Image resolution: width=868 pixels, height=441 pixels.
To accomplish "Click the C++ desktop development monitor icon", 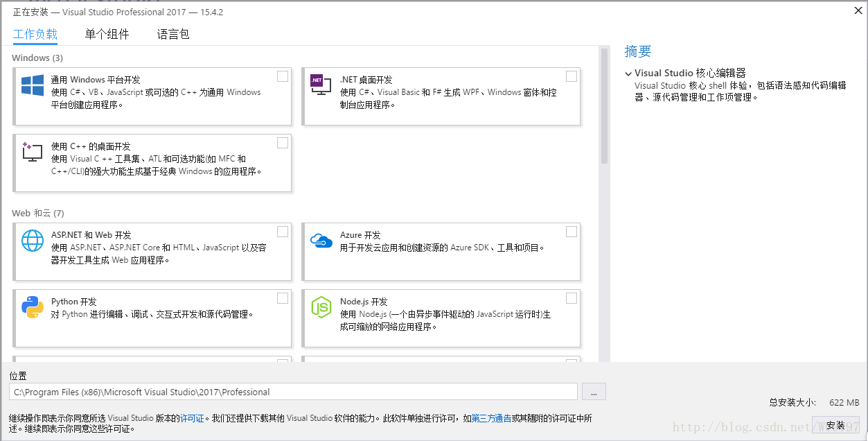I will pos(32,152).
